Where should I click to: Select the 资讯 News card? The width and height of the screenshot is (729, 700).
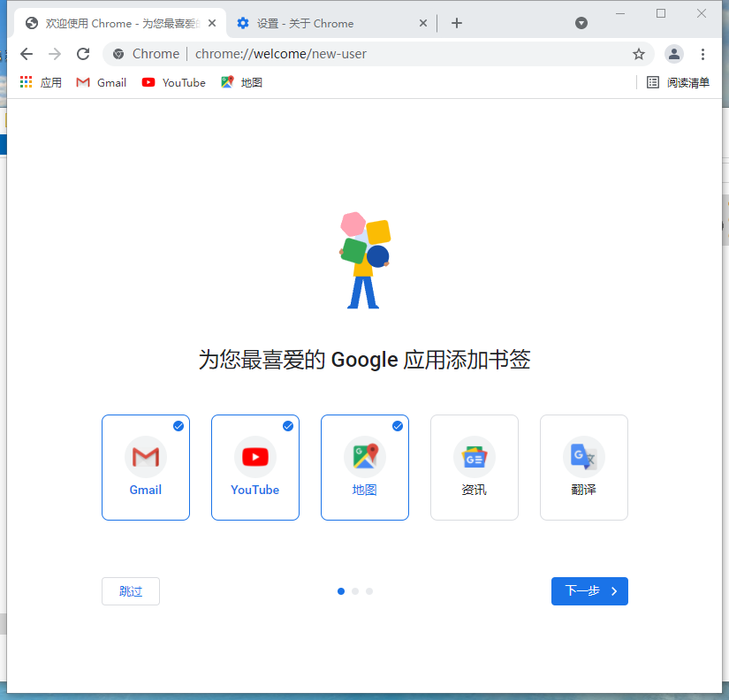tap(474, 467)
